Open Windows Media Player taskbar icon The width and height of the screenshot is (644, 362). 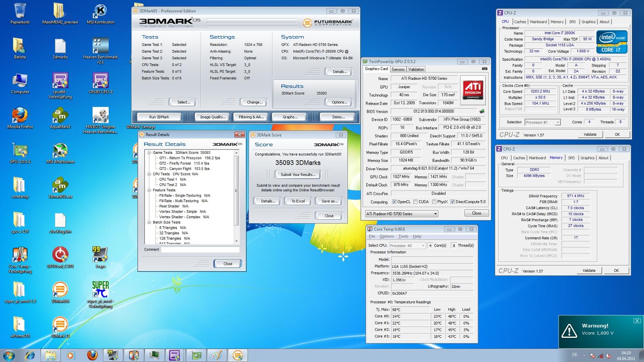coord(70,356)
